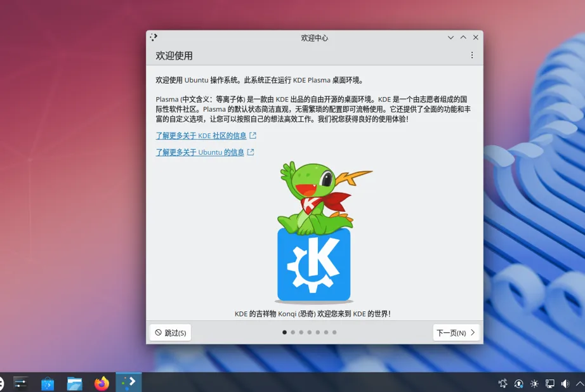Image resolution: width=585 pixels, height=392 pixels.
Task: Click the 跳过(S) skip button
Action: (x=171, y=332)
